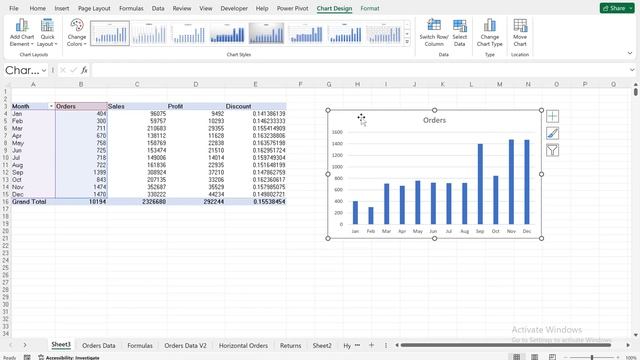
Task: Switch to the Returns sheet
Action: [x=290, y=345]
